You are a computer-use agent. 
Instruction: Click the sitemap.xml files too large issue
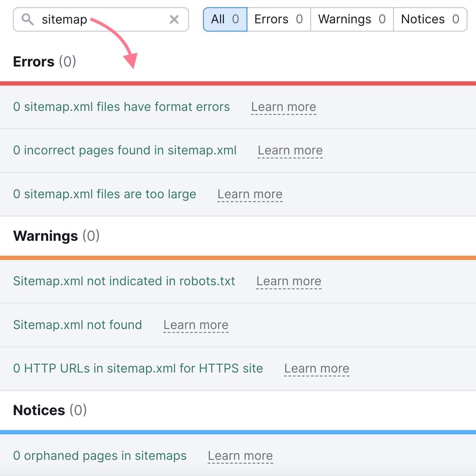[104, 194]
